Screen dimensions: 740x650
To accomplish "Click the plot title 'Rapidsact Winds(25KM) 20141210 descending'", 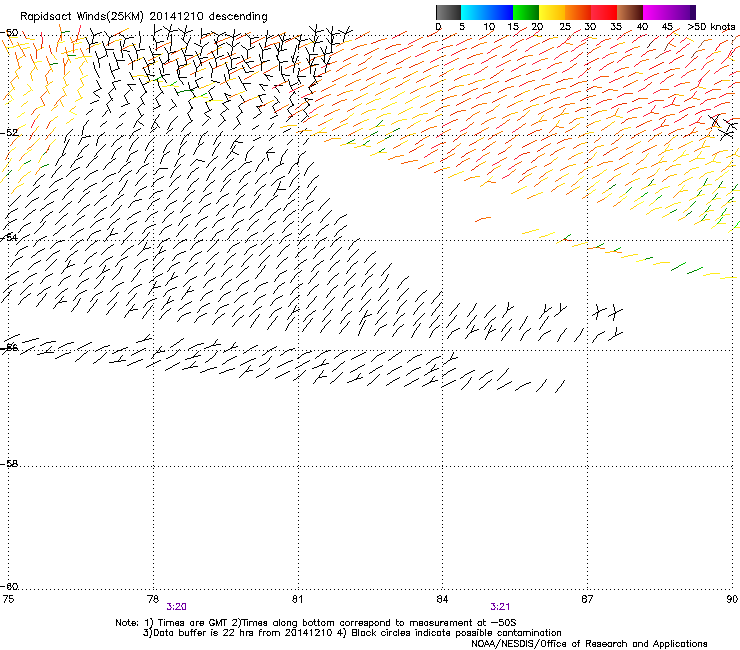I will point(143,17).
